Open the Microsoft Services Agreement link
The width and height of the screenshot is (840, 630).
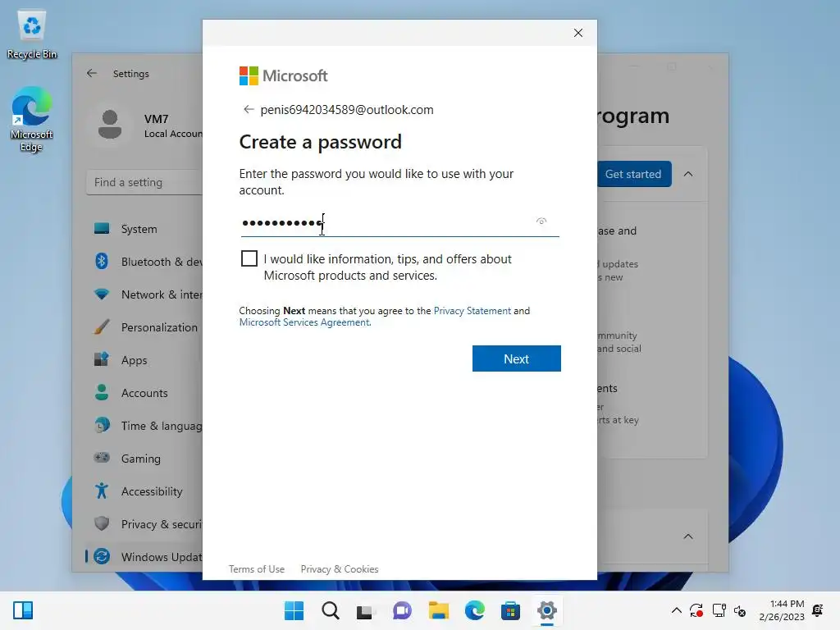304,322
